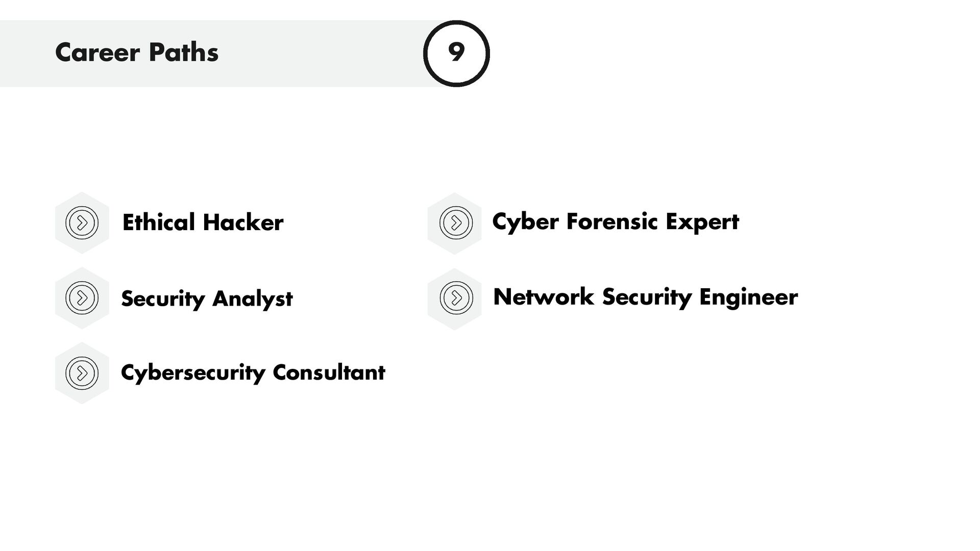Select the Network Security Engineer text label
Screen dimensions: 980x551
pyautogui.click(x=645, y=297)
